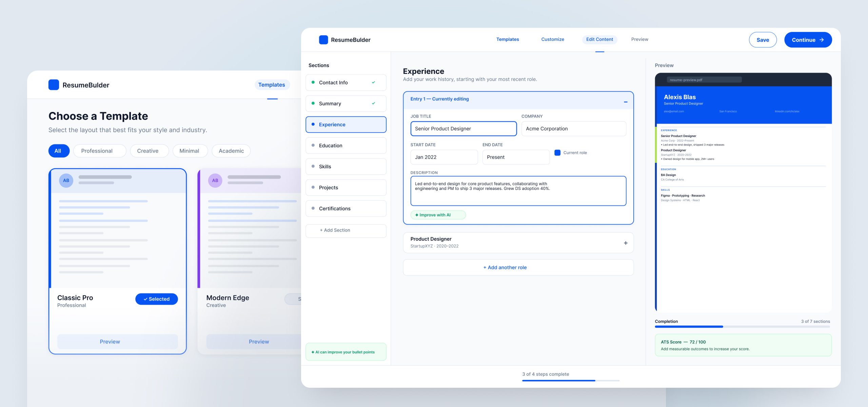Viewport: 868px width, 407px height.
Task: Click the 3 of 4 steps progress bar
Action: click(571, 381)
